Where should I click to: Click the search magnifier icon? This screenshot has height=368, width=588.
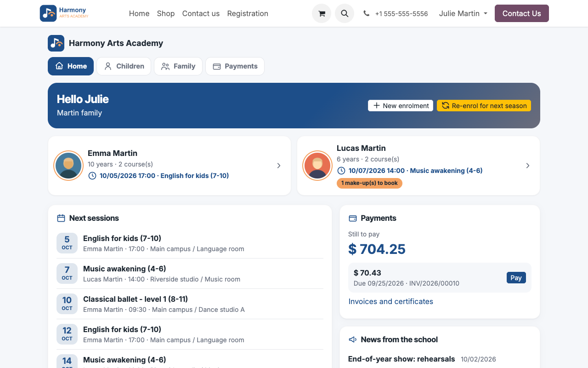[345, 13]
